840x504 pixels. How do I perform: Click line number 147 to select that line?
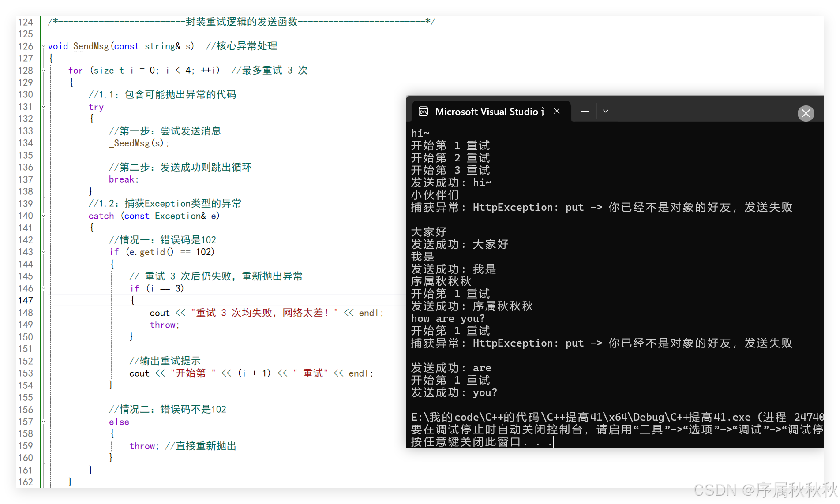[26, 300]
